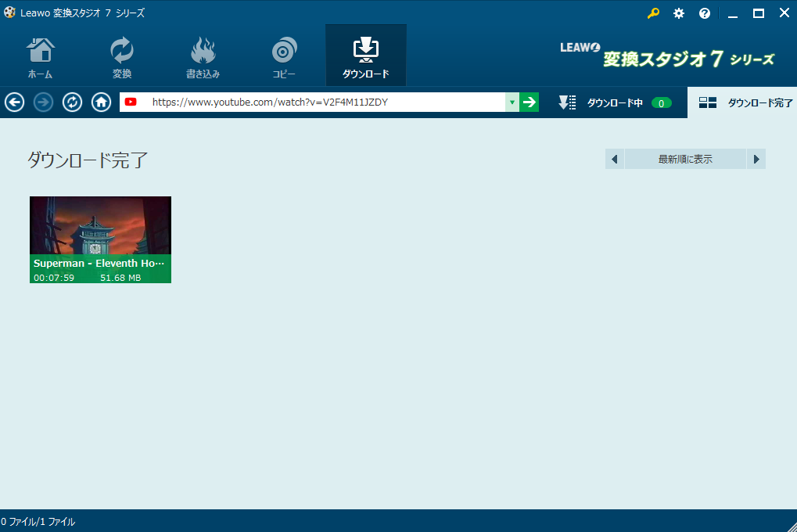Open the 最新順に表示 sort option
Image resolution: width=797 pixels, height=532 pixels.
685,159
